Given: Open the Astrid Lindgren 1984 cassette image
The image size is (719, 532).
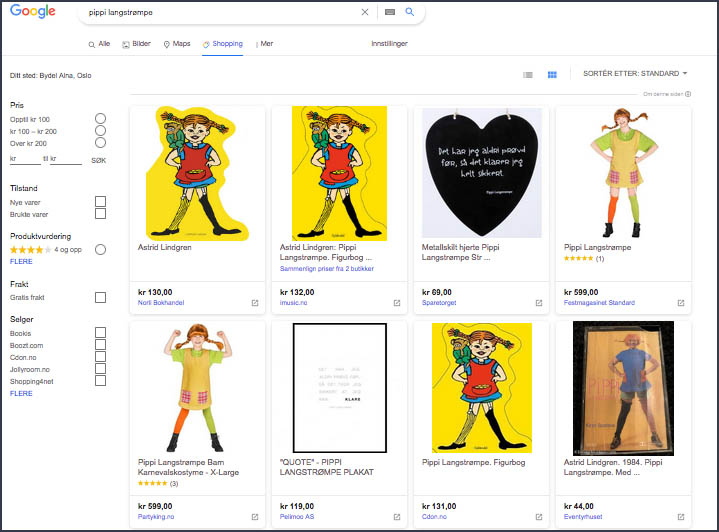Looking at the screenshot, I should pyautogui.click(x=624, y=388).
